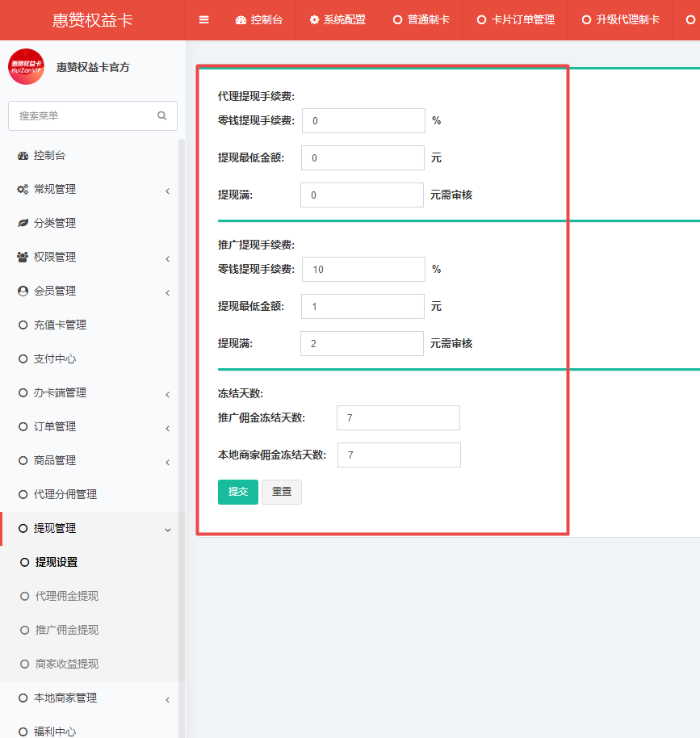700x738 pixels.
Task: Click the green 提交 button
Action: click(237, 492)
